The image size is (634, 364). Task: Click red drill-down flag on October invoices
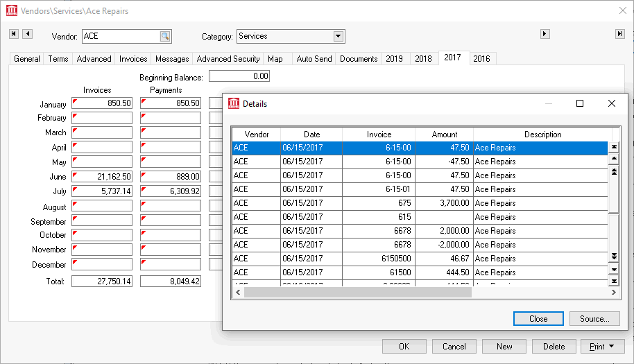pos(75,233)
